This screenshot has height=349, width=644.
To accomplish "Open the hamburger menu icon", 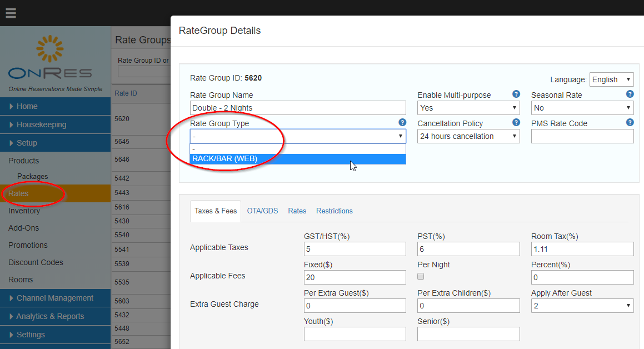I will pos(11,13).
